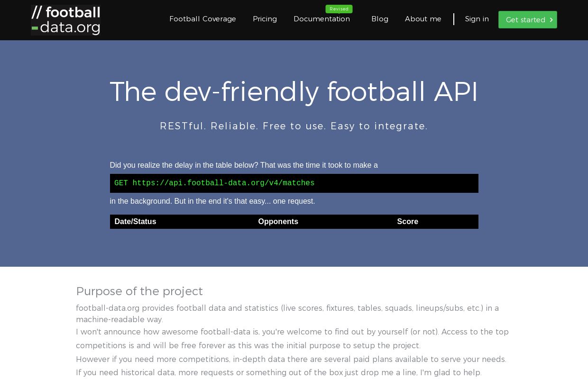Select the Blog menu item
The width and height of the screenshot is (588, 379).
click(x=380, y=19)
